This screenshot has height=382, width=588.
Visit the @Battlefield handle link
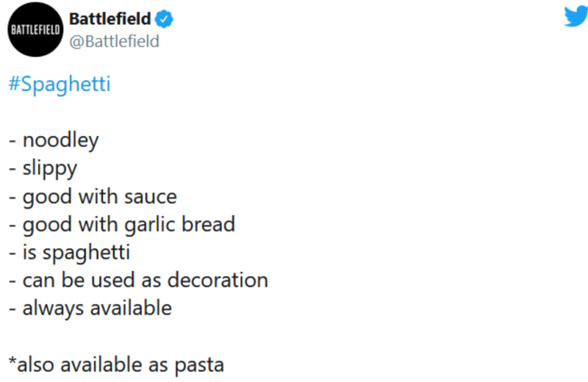(x=114, y=41)
